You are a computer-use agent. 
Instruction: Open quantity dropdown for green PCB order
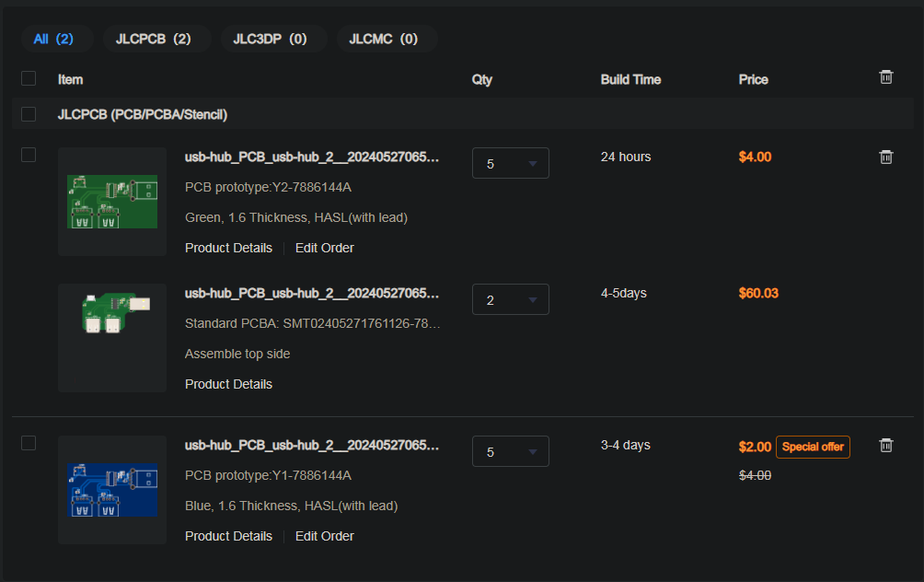pyautogui.click(x=511, y=163)
